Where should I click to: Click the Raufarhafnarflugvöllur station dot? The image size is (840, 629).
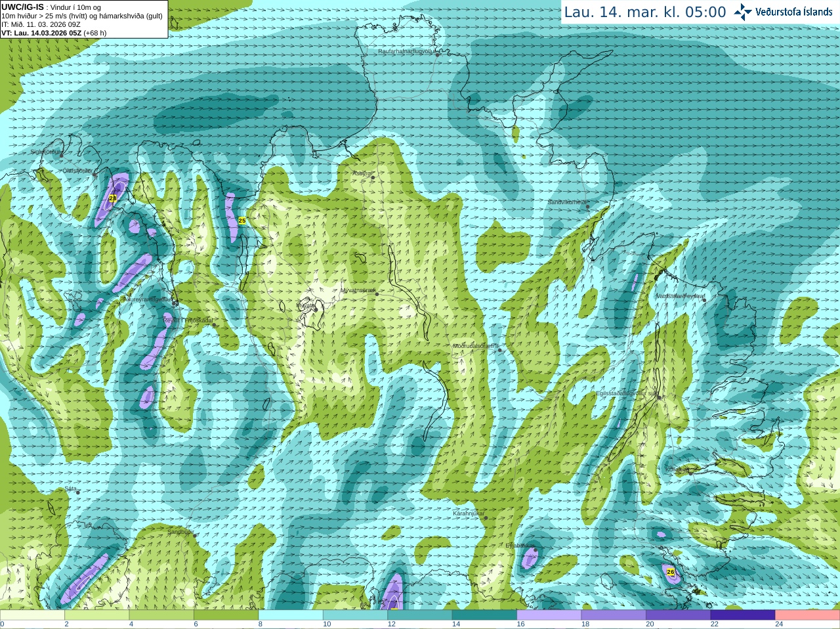click(438, 55)
